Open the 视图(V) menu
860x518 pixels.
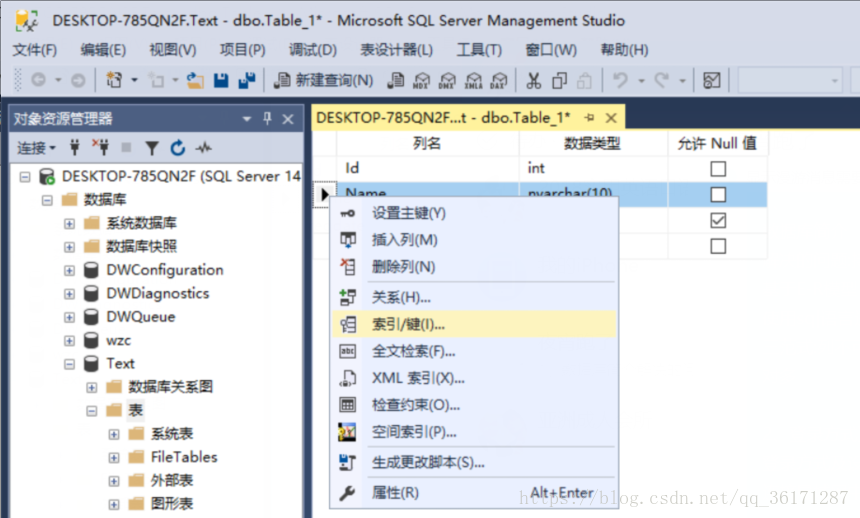click(173, 50)
